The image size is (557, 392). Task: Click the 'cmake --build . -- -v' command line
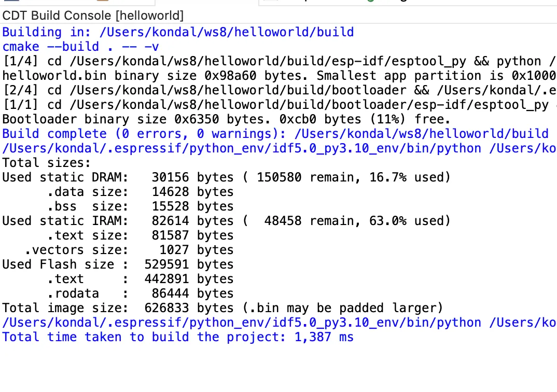pos(80,47)
